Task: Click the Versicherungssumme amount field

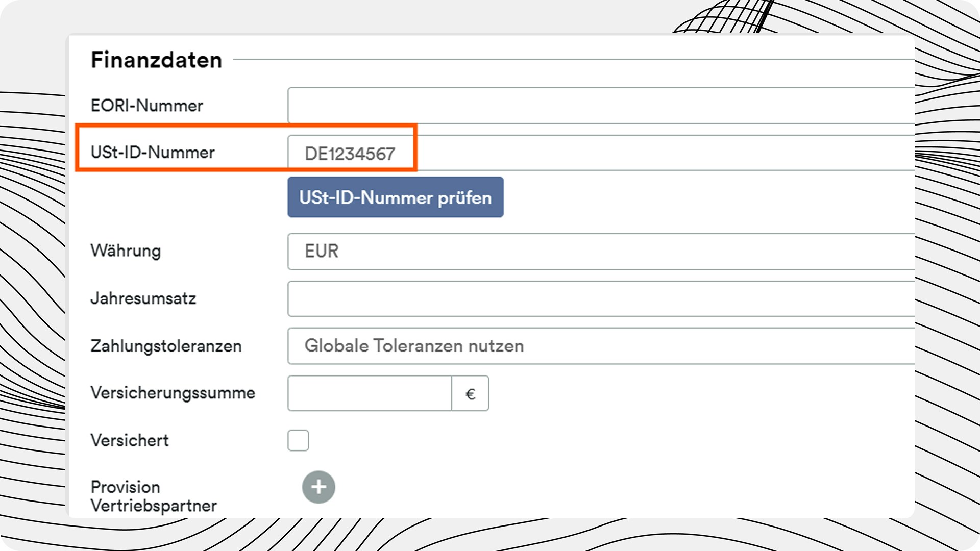Action: point(370,393)
